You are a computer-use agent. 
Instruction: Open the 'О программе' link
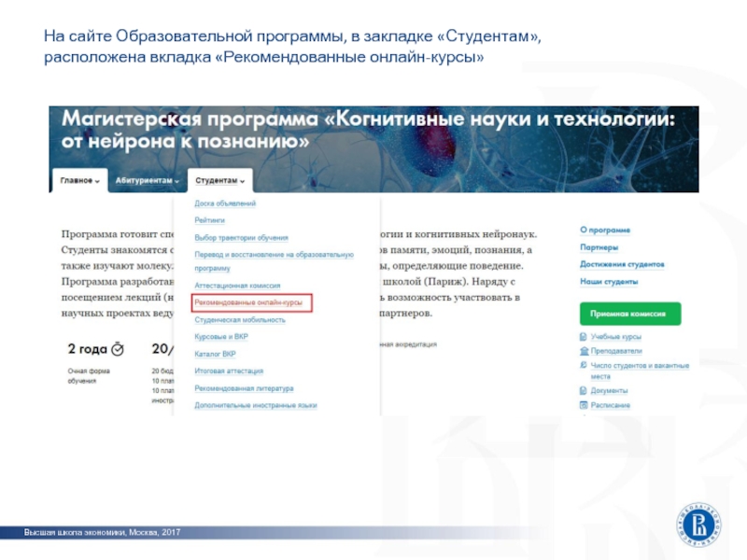(604, 230)
